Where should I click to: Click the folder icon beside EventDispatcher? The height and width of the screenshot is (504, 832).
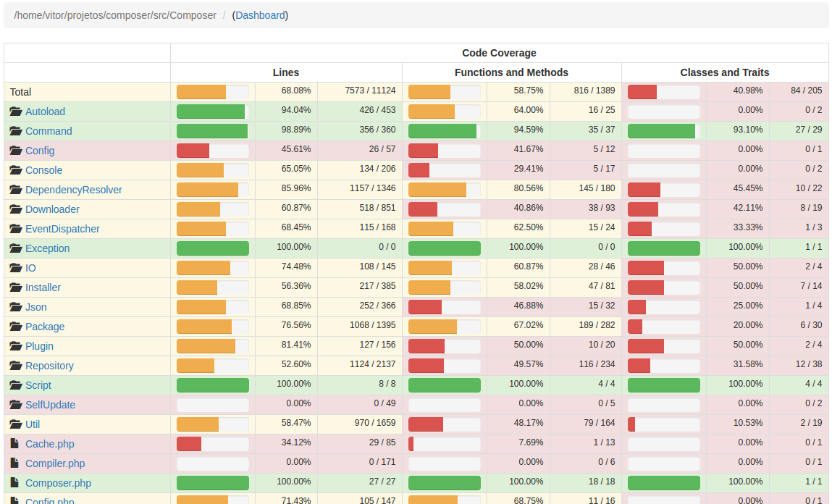[x=16, y=229]
